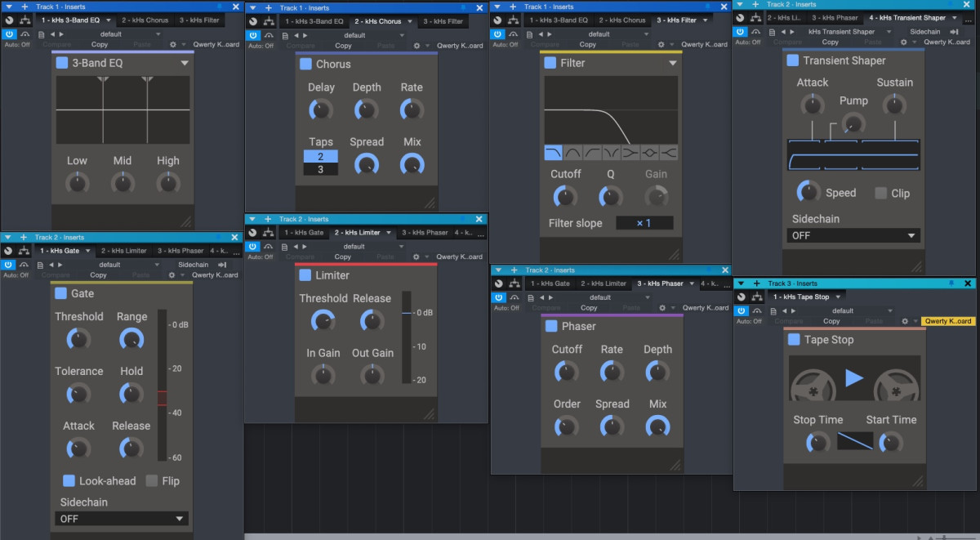Click the automation icon in the Limiter window
Viewport: 980px width, 540px height.
[267, 246]
